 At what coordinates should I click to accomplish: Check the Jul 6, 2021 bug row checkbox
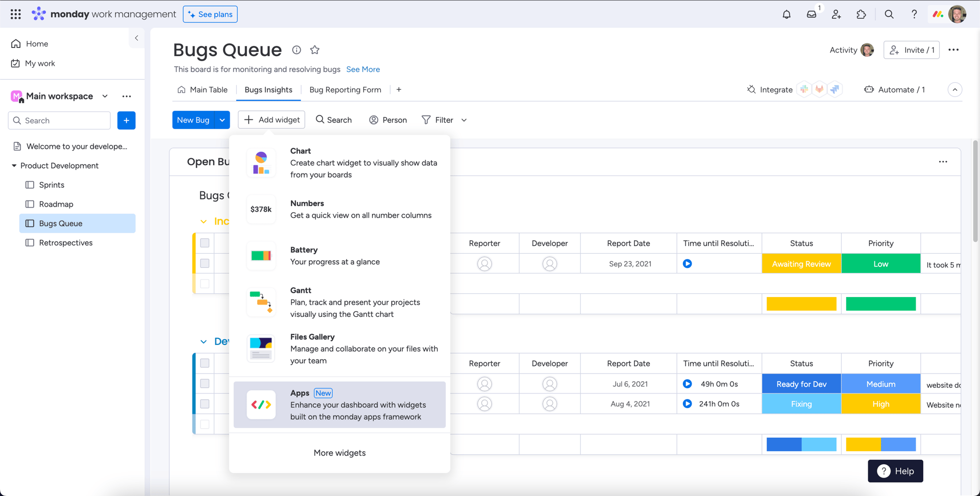(205, 384)
